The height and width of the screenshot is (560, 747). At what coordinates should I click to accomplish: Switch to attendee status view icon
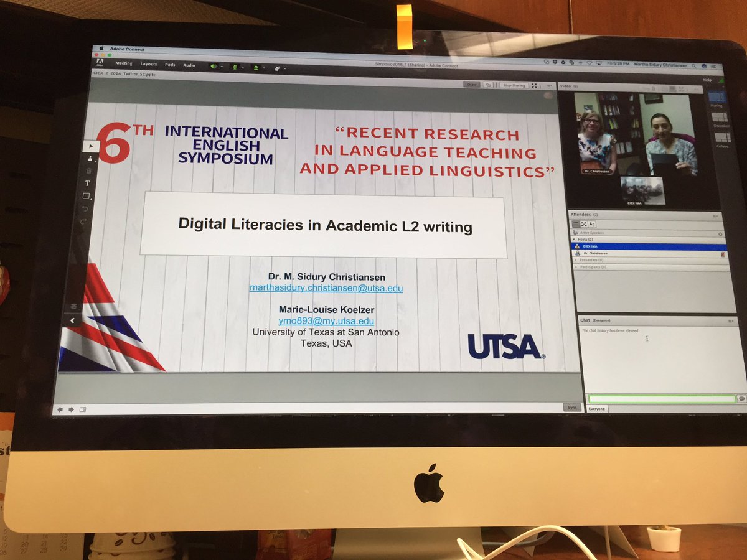pos(592,224)
